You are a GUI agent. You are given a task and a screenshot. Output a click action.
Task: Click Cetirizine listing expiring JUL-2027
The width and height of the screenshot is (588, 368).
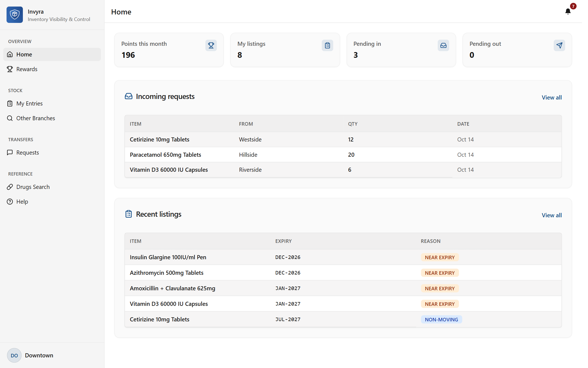343,319
